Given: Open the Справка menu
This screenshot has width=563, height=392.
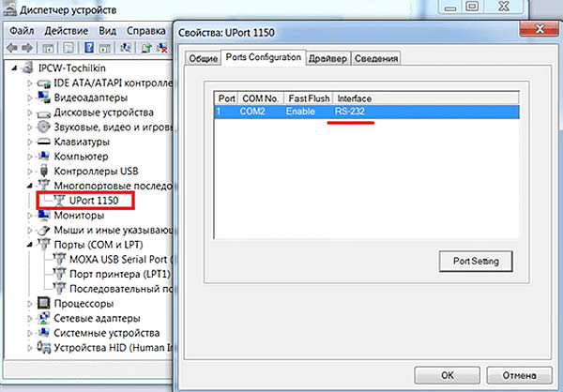Looking at the screenshot, I should tap(145, 31).
